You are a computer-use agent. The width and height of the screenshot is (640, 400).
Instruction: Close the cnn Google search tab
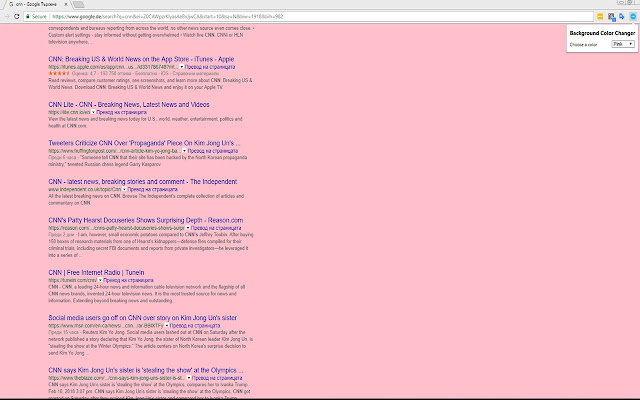click(66, 4)
